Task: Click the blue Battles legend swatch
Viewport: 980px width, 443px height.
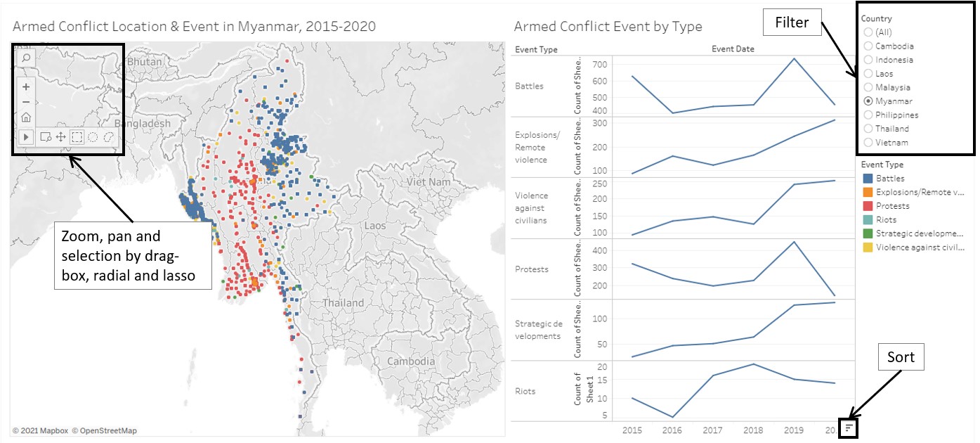Action: [x=868, y=178]
